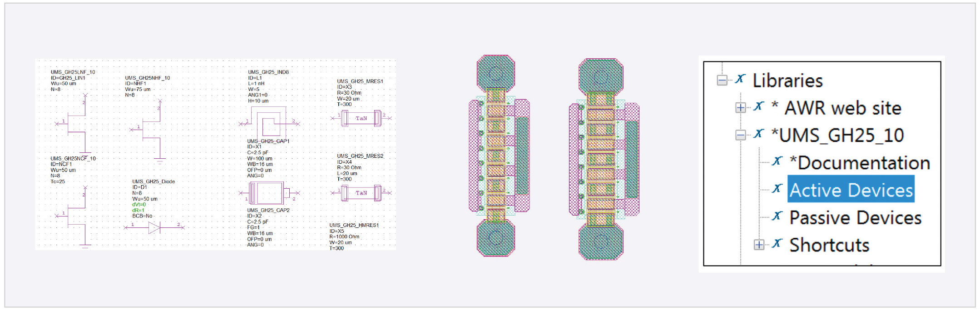
Task: Click the UMS_GH25_CAP2 parameter label
Action: coord(268,210)
